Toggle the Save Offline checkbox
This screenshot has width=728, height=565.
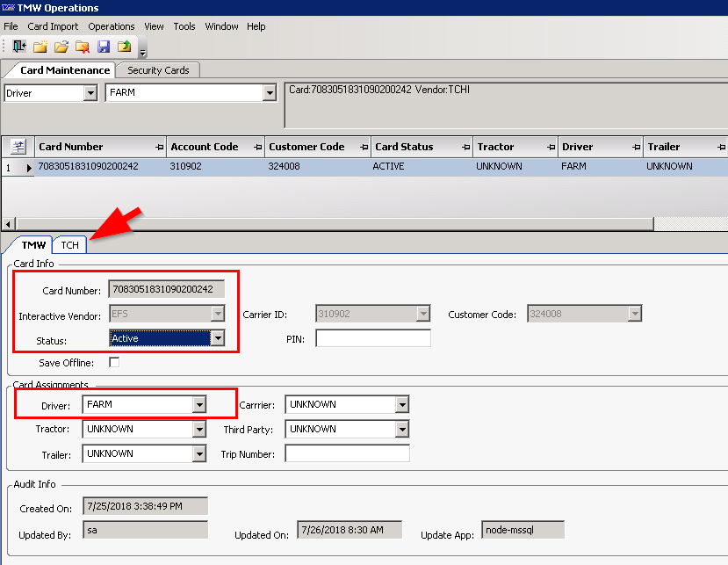click(x=114, y=362)
